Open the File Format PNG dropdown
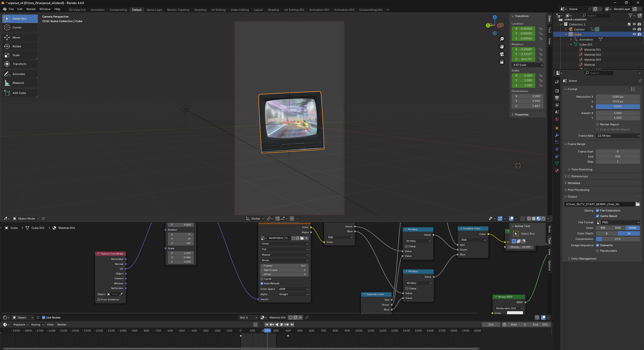This screenshot has height=350, width=644. [x=618, y=222]
